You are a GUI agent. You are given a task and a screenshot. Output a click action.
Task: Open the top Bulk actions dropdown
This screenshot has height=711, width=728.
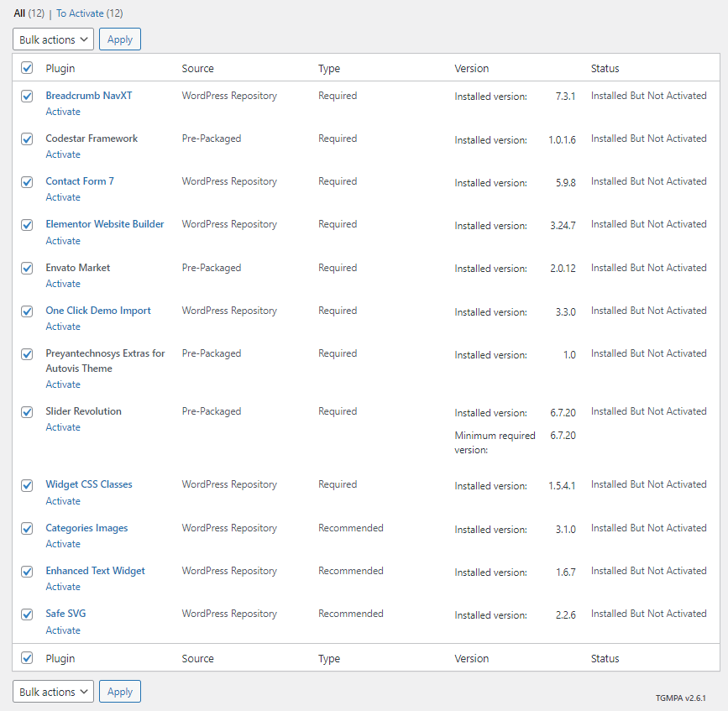coord(53,39)
